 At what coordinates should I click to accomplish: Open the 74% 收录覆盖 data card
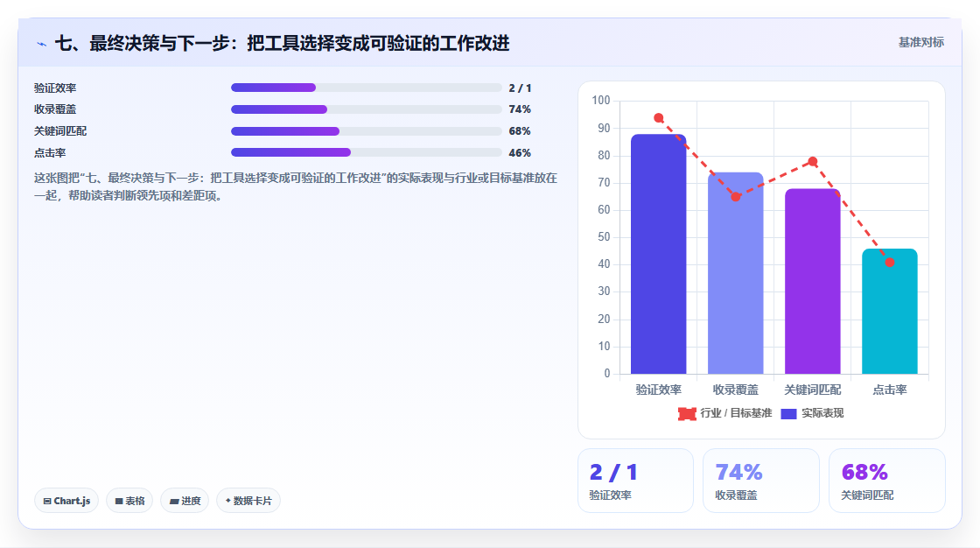[760, 481]
